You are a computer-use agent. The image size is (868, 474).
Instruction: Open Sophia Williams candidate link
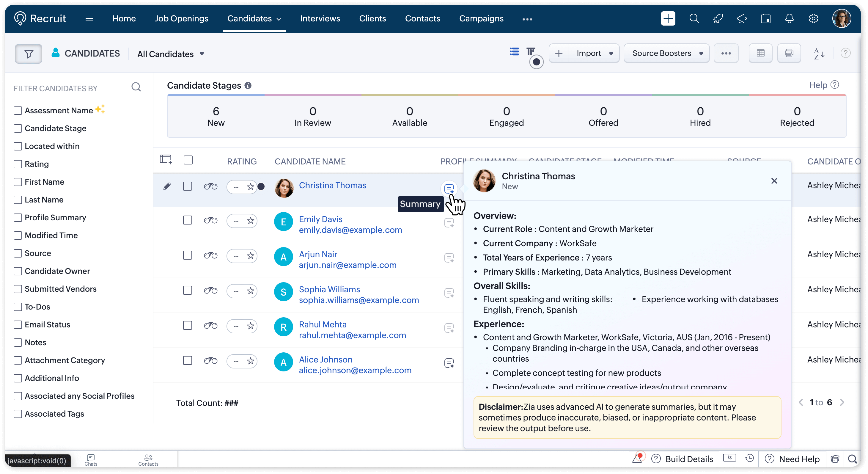(x=329, y=289)
